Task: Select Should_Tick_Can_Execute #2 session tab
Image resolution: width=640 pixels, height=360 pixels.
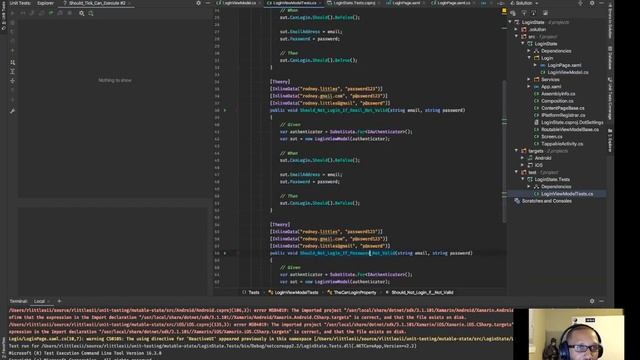Action: click(95, 3)
